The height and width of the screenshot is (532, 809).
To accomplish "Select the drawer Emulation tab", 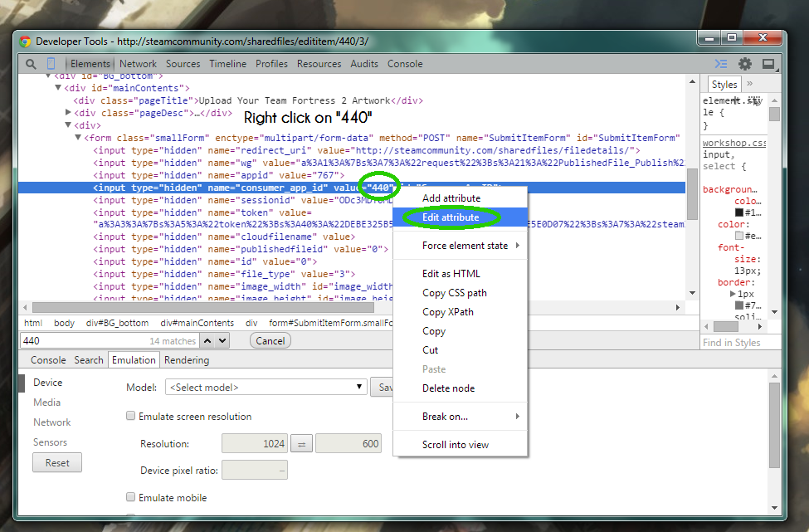I will (134, 360).
